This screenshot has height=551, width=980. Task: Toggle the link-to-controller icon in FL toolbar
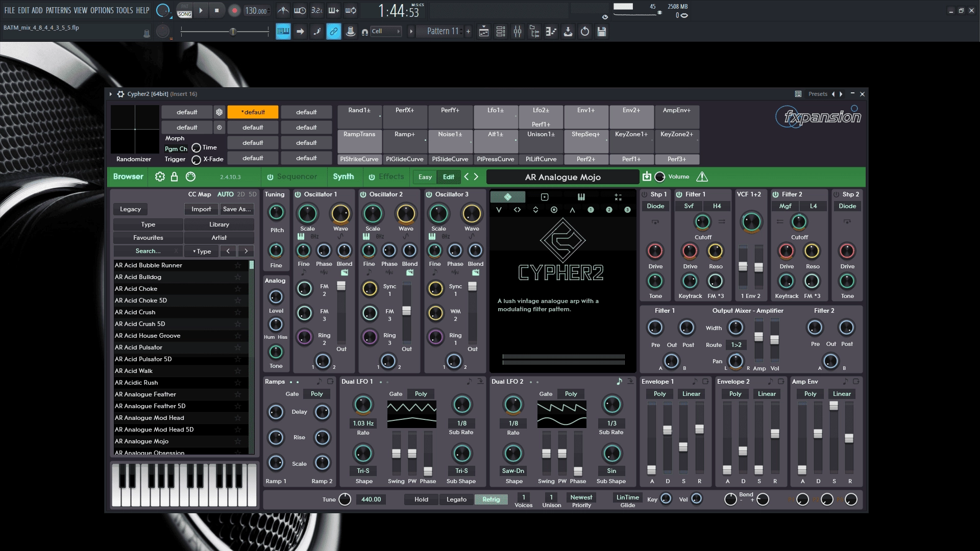333,32
